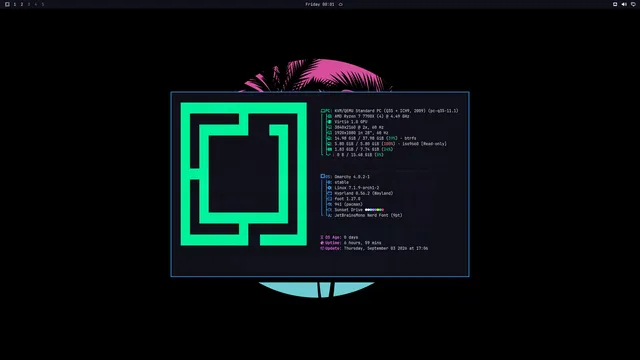The width and height of the screenshot is (640, 360).
Task: Click the memory icon beside 7.74 GiB line
Action: (329, 149)
